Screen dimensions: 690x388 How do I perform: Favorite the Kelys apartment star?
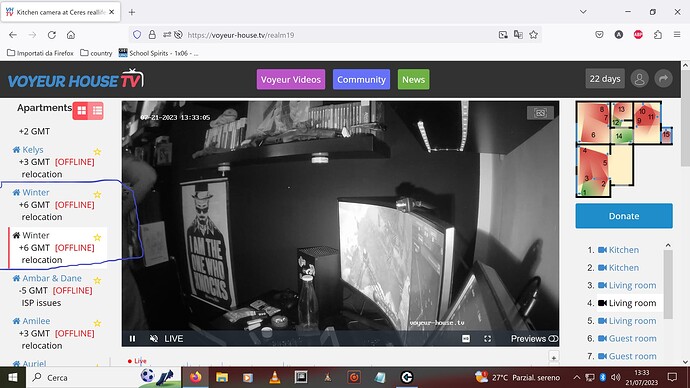98,152
